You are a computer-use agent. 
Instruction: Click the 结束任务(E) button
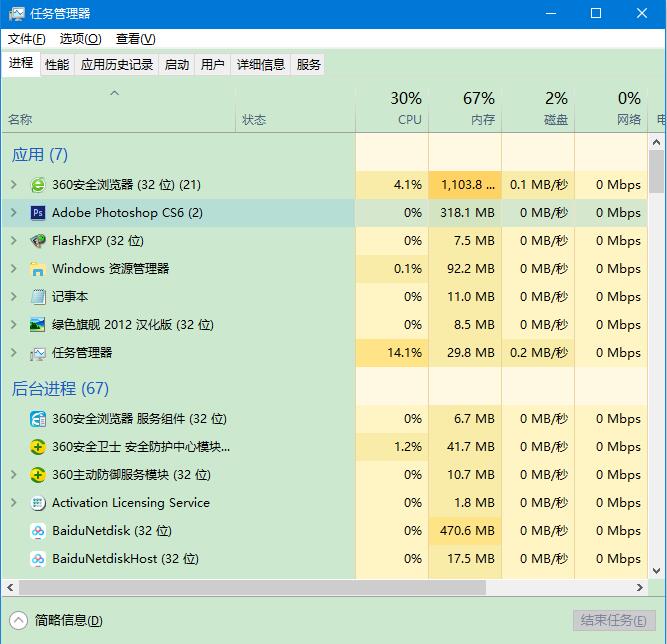pyautogui.click(x=614, y=621)
